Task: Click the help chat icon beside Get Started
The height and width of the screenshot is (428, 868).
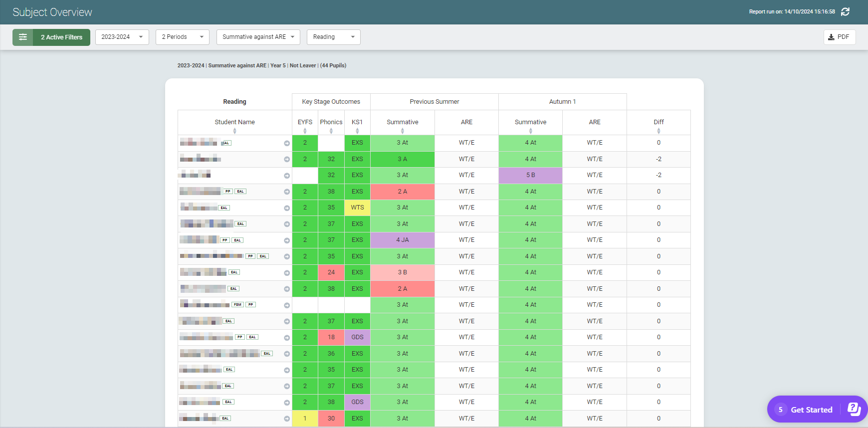Action: (x=854, y=410)
